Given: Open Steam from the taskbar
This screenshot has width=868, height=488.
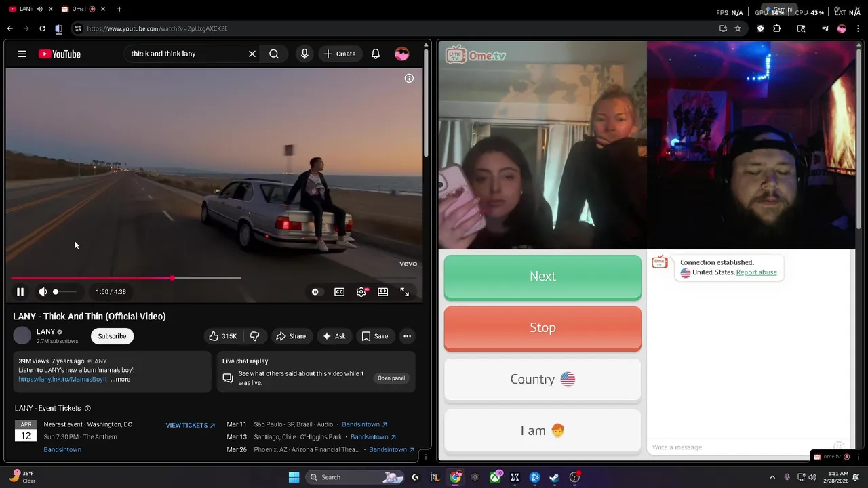Looking at the screenshot, I should [x=554, y=477].
